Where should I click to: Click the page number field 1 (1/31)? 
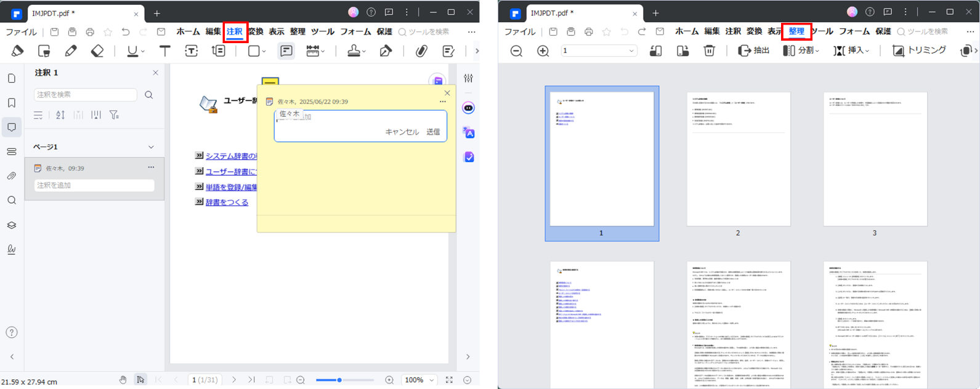click(x=205, y=380)
